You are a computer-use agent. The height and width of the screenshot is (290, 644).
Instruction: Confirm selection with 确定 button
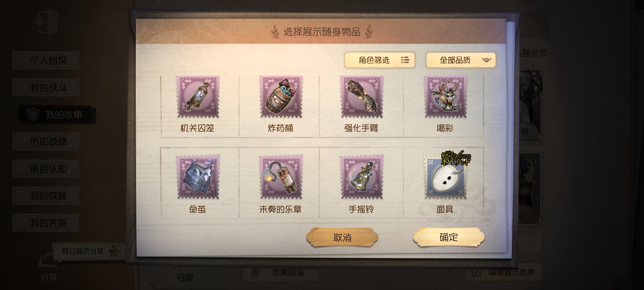(x=449, y=237)
